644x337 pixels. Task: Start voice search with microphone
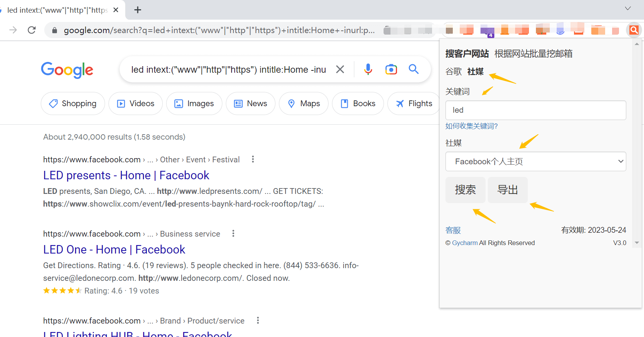[368, 69]
